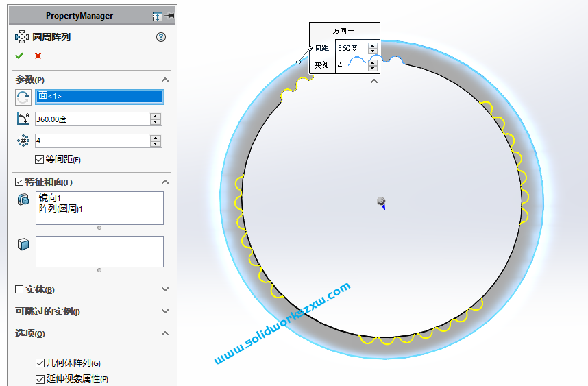Open help for the circular pattern (圆周阵列)

161,37
